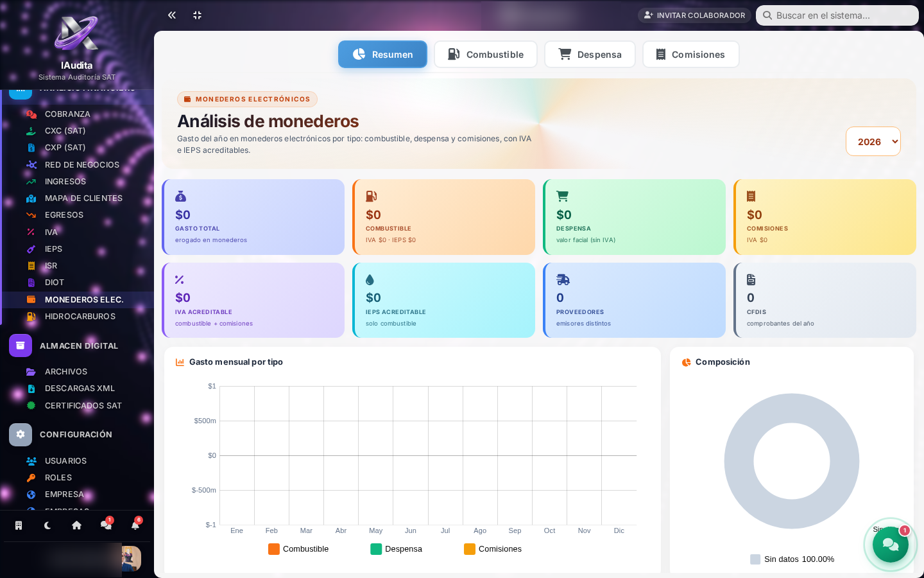
Task: Toggle dark mode moon icon
Action: 47,525
